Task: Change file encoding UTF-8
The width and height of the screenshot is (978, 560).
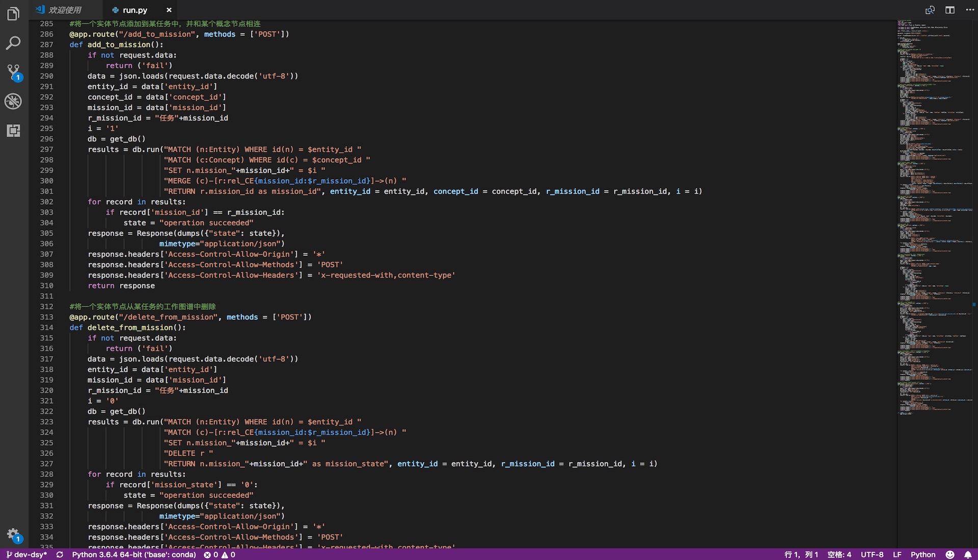Action: click(x=872, y=554)
